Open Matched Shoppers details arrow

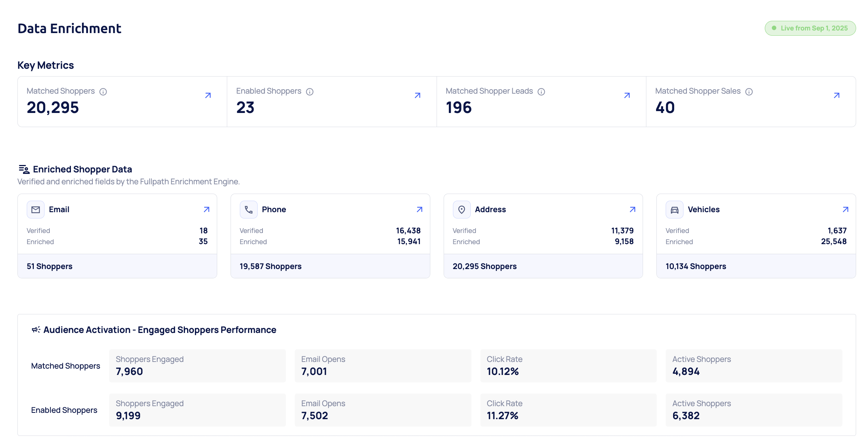pyautogui.click(x=208, y=96)
